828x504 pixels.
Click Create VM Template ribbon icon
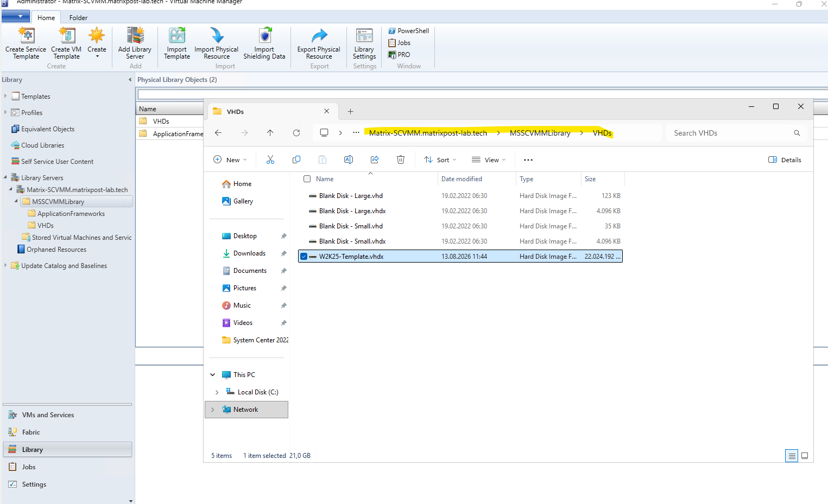point(66,43)
